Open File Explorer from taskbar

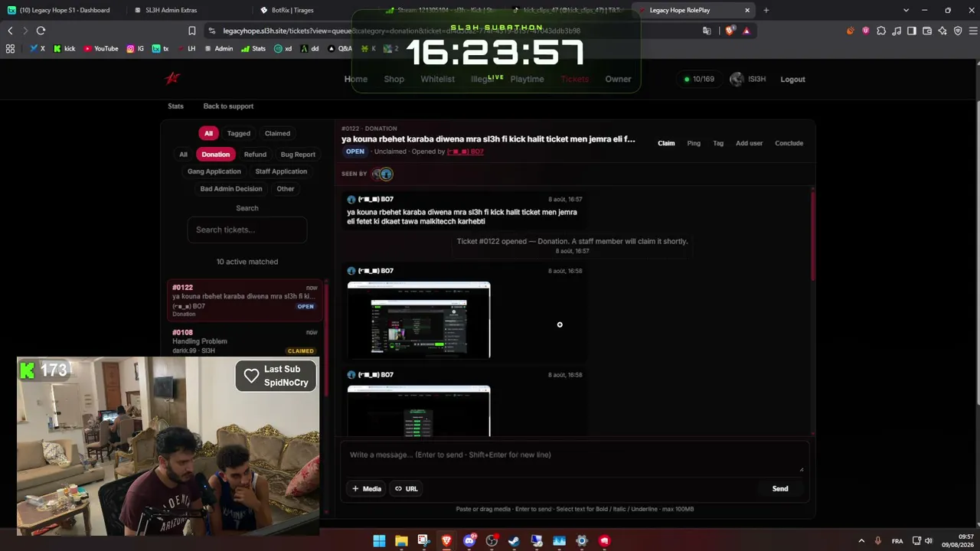(x=401, y=541)
